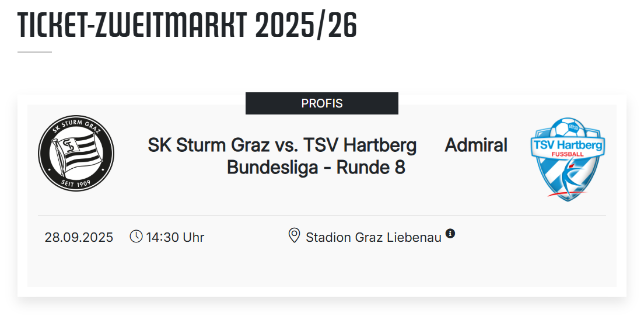
Task: Click the TSV Hartberg club logo
Action: coord(567,159)
